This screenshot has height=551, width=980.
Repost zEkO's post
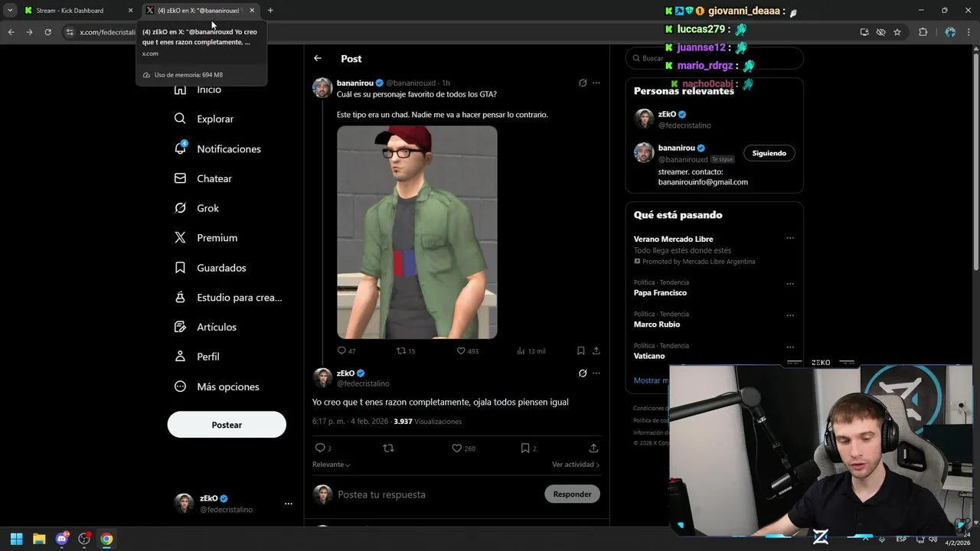(x=388, y=448)
